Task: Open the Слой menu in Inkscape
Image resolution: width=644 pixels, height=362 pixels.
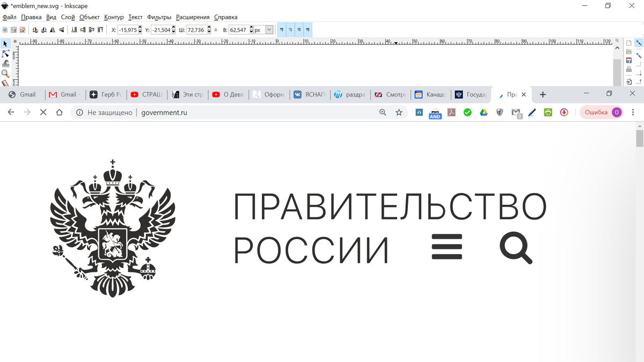Action: click(68, 17)
